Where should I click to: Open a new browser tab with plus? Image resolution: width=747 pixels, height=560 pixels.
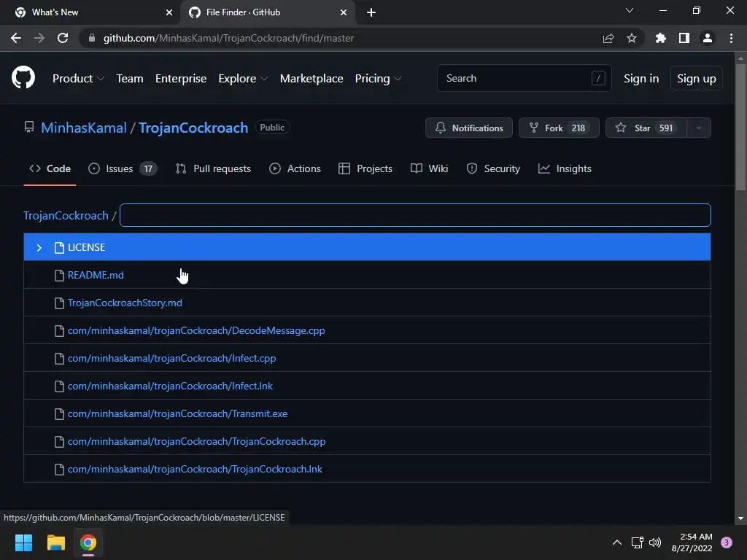pos(371,12)
